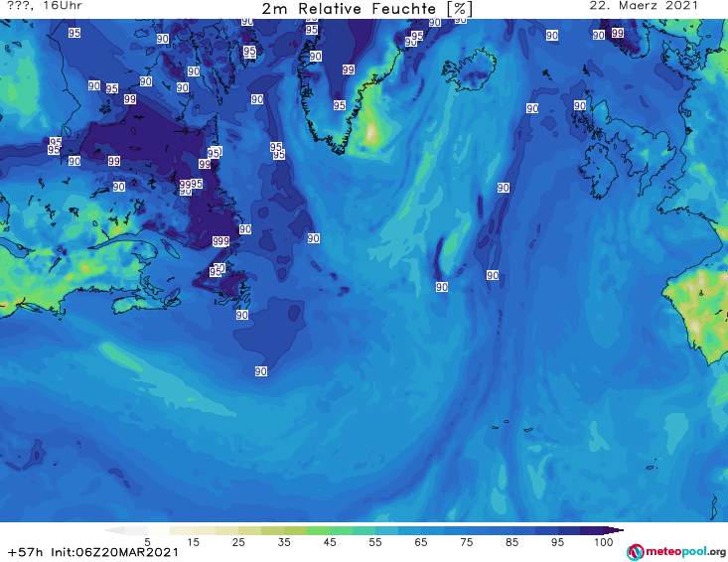Click the '90' contour label just west of Scotland
The height and width of the screenshot is (562, 728).
pos(579,106)
